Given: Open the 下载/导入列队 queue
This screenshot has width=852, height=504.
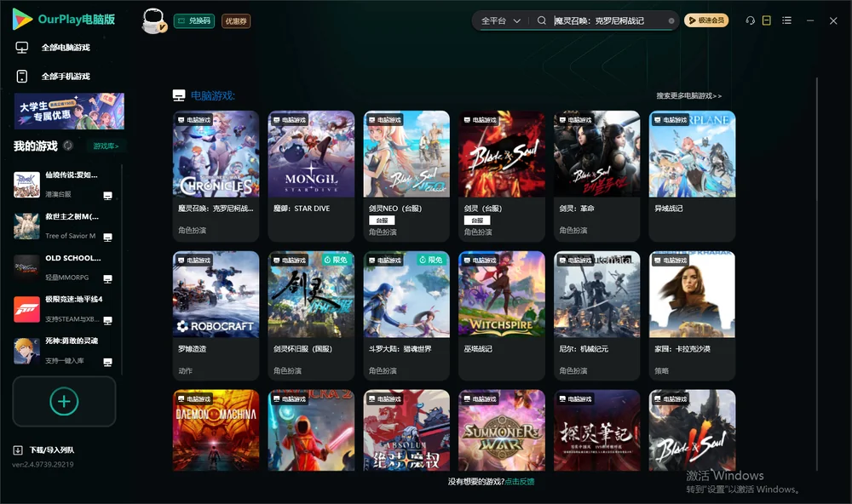Looking at the screenshot, I should pos(44,450).
